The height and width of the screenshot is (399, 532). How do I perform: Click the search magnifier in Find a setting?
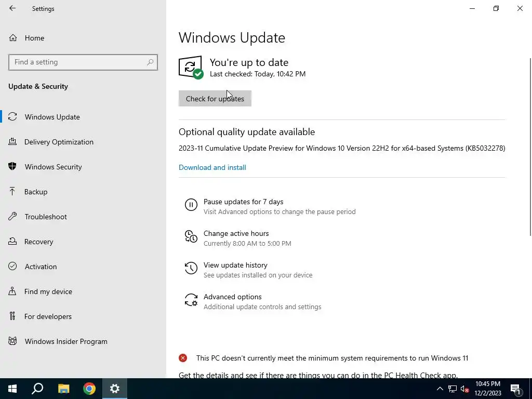(x=150, y=62)
